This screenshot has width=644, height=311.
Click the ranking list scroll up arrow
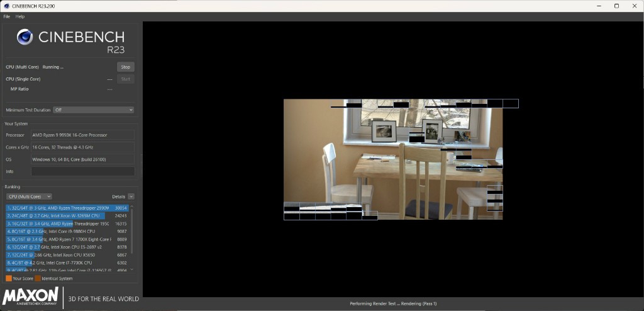[131, 206]
